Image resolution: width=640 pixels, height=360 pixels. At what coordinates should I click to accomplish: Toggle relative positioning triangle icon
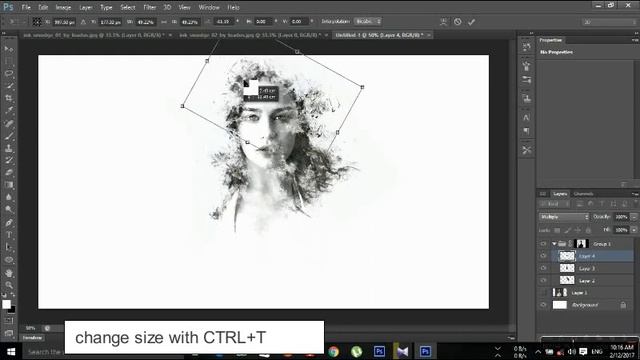click(83, 22)
